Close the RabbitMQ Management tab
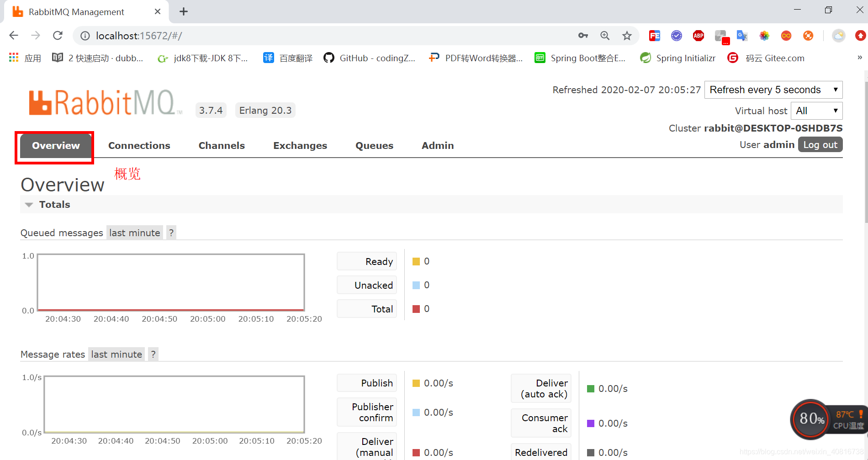 click(158, 11)
